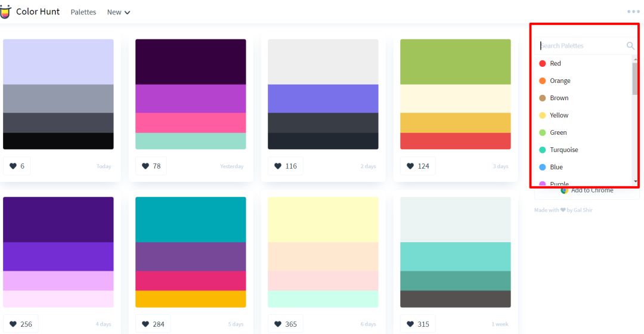Choose Brown from the color list
644x334 pixels.
point(584,98)
